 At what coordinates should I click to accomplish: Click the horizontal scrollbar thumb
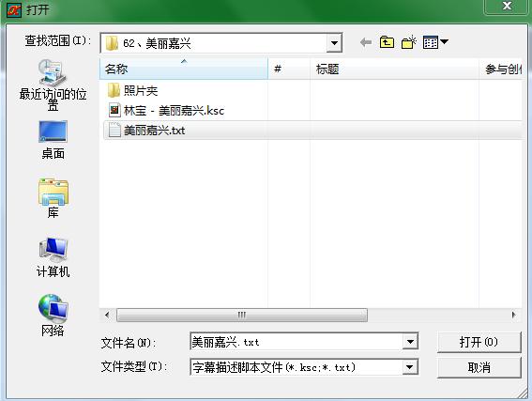coord(241,315)
